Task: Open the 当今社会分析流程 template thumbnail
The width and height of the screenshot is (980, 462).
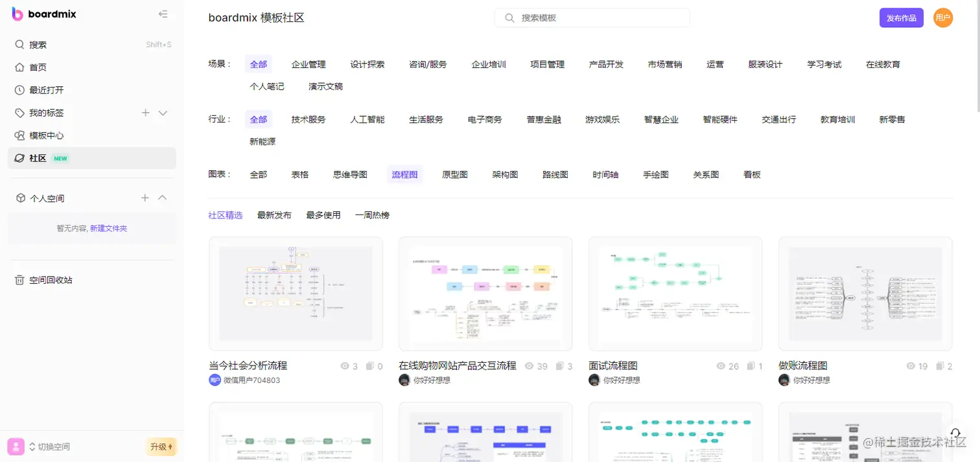Action: click(x=296, y=294)
